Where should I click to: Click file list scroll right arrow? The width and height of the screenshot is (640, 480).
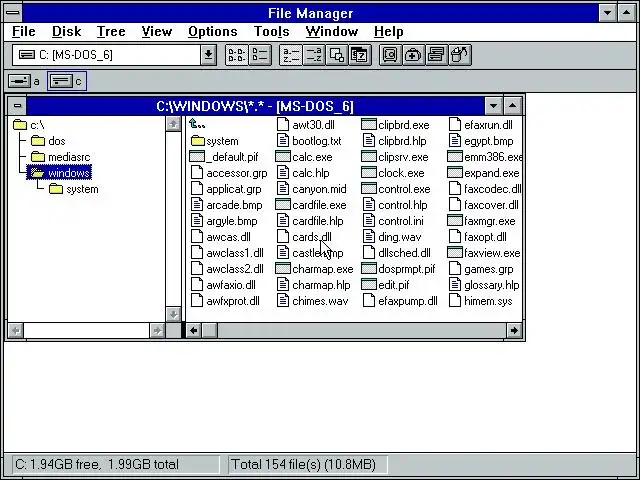coord(514,330)
